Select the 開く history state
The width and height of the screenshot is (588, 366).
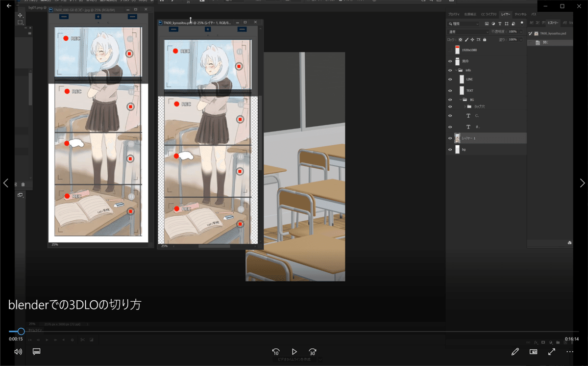[549, 43]
